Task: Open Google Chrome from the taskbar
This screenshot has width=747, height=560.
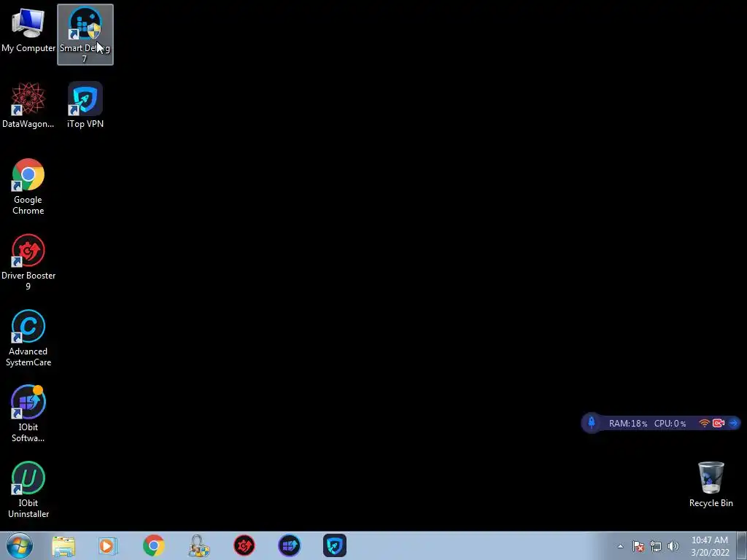Action: pos(153,545)
